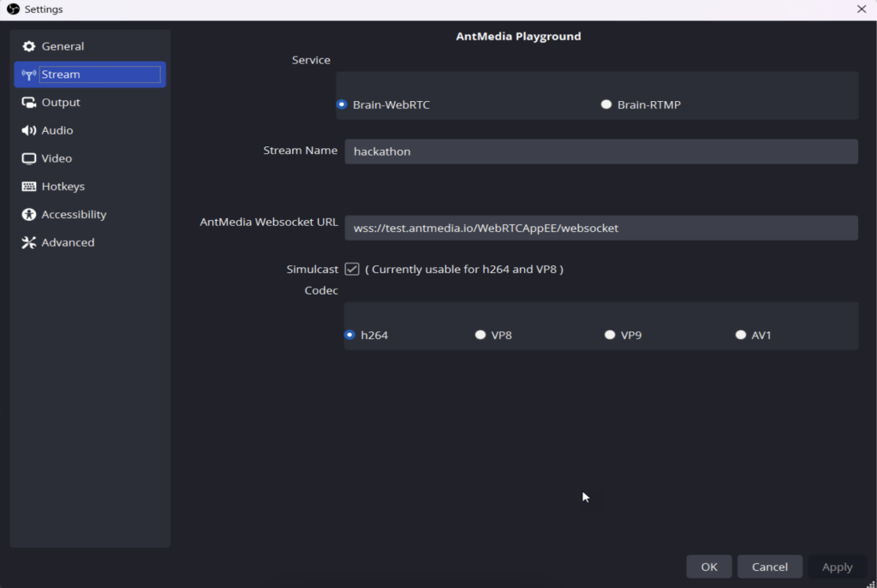
Task: Click the General gear icon
Action: coord(28,46)
